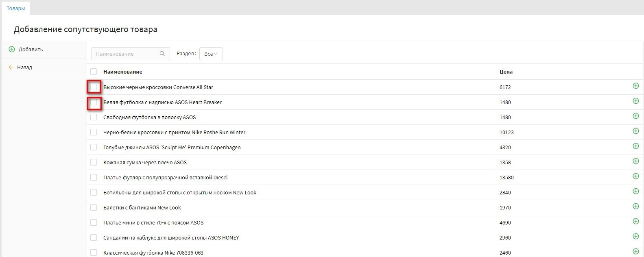
Task: Add the ASOS Heart Breaker t-shirt via plus icon
Action: (635, 101)
